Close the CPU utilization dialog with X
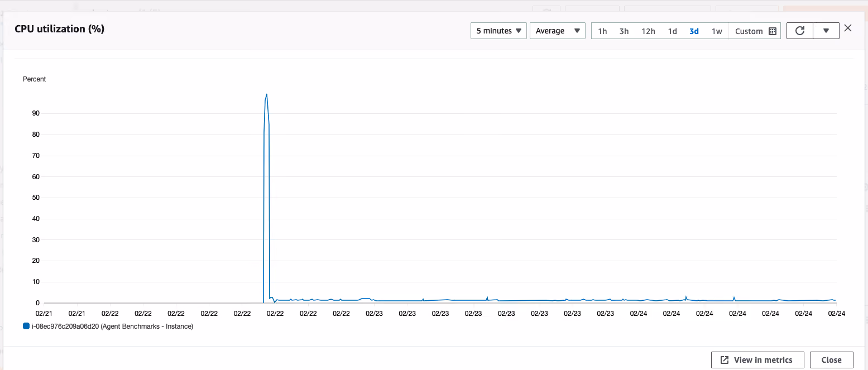 click(848, 28)
